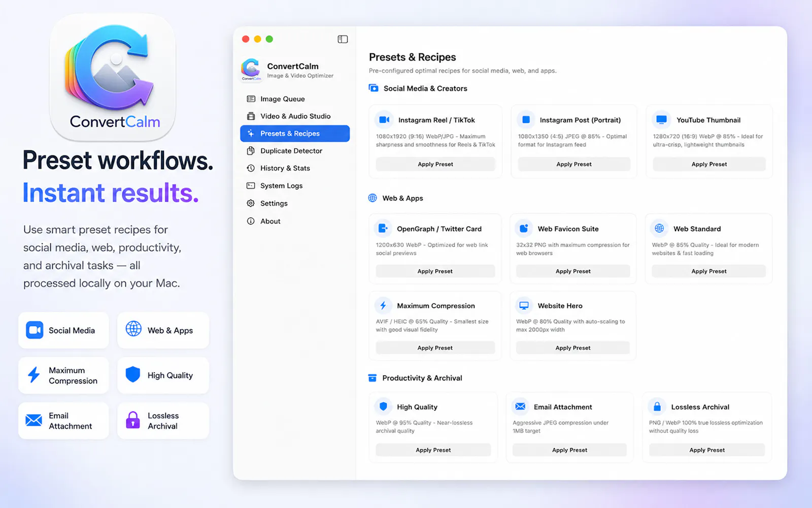Click the YouTube Thumbnail monitor icon
Image resolution: width=812 pixels, height=508 pixels.
coord(661,120)
